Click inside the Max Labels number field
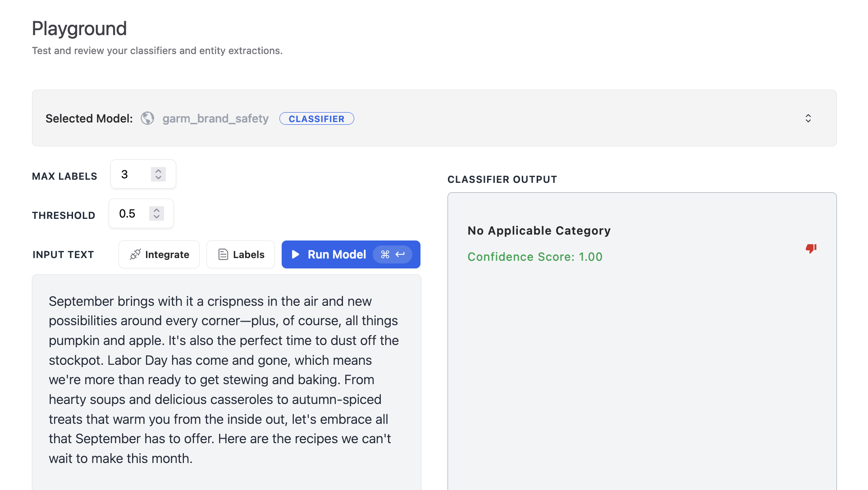This screenshot has height=490, width=868. (143, 174)
